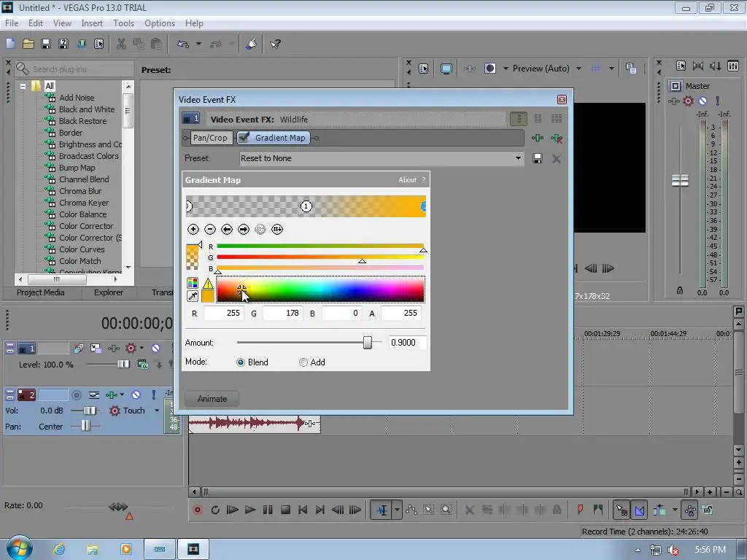Click the preview External Monitor icon
747x560 pixels.
(446, 69)
